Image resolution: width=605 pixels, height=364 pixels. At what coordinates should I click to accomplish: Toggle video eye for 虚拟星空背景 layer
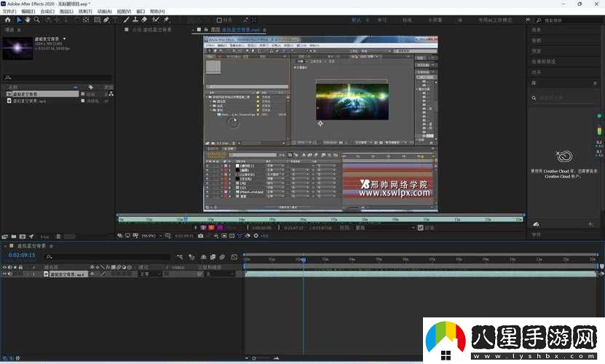click(4, 274)
